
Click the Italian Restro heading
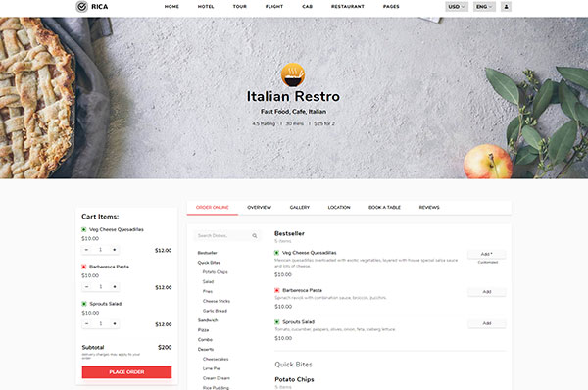click(293, 96)
